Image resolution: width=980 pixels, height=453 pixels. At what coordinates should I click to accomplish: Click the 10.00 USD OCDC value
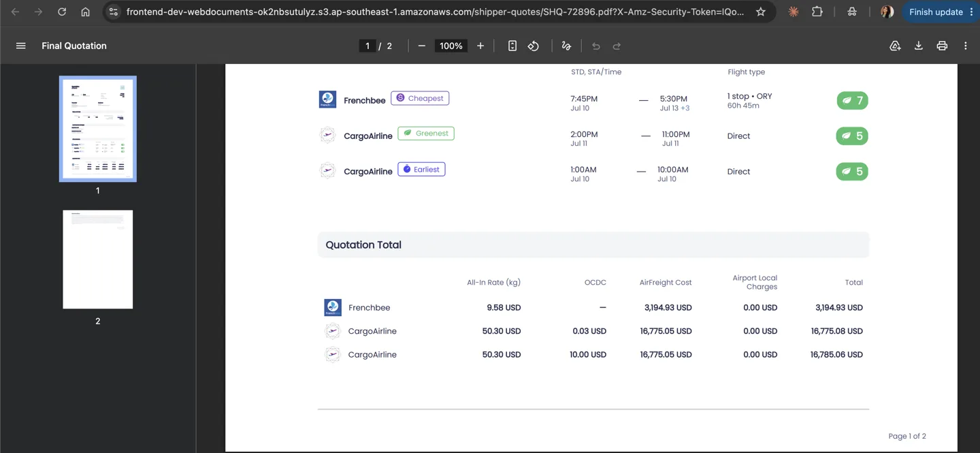[588, 355]
